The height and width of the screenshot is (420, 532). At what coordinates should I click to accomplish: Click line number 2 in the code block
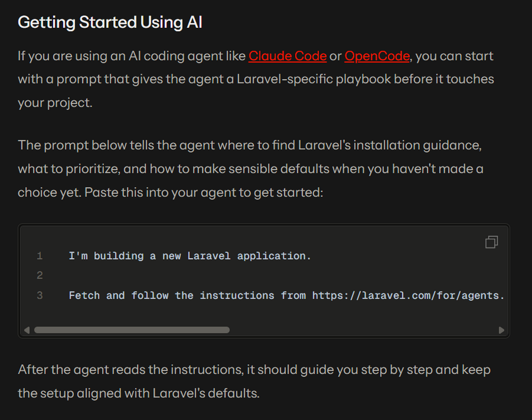pos(39,276)
